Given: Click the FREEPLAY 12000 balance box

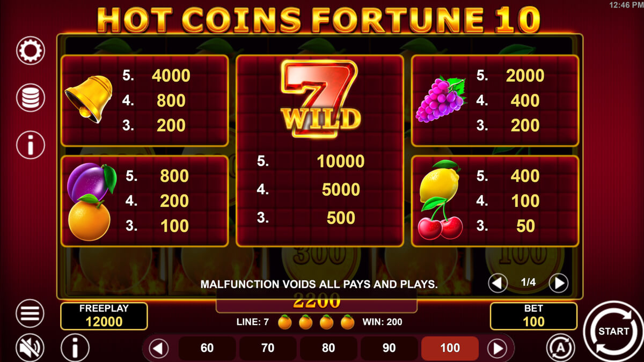Looking at the screenshot, I should point(104,316).
